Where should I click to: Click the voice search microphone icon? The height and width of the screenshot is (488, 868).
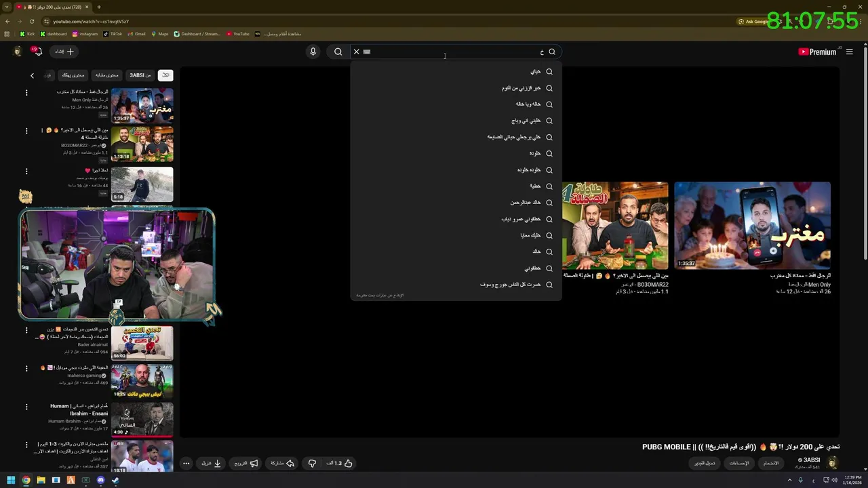point(313,52)
